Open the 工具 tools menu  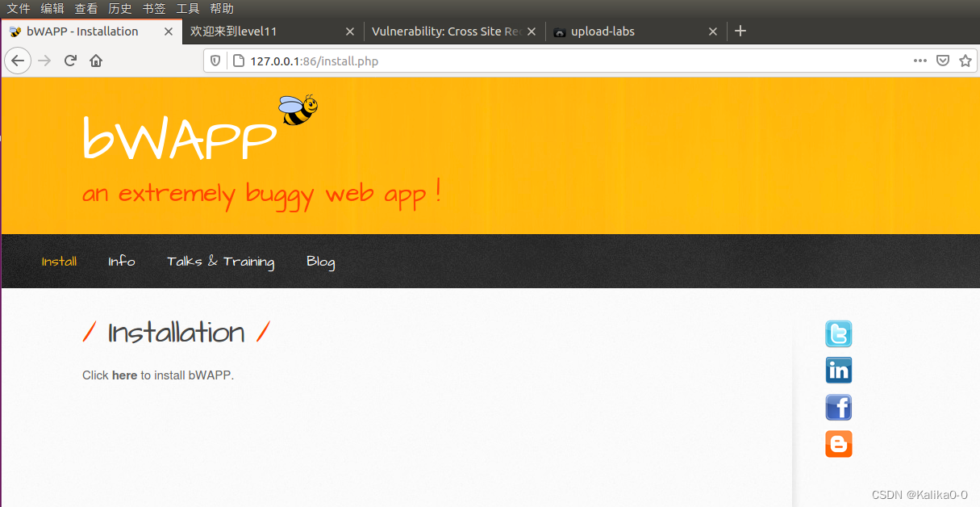(x=188, y=9)
